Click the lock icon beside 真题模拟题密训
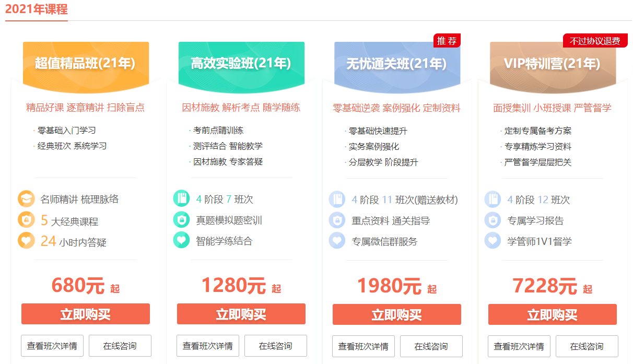 (182, 219)
